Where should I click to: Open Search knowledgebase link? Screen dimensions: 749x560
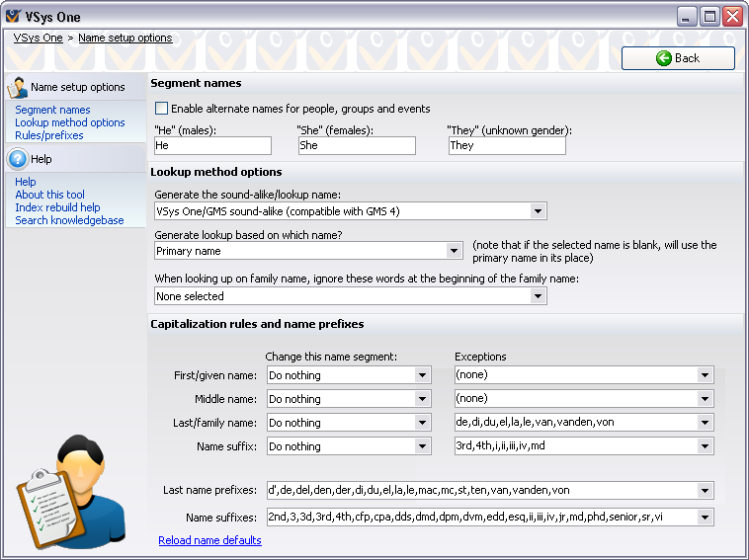tap(69, 220)
